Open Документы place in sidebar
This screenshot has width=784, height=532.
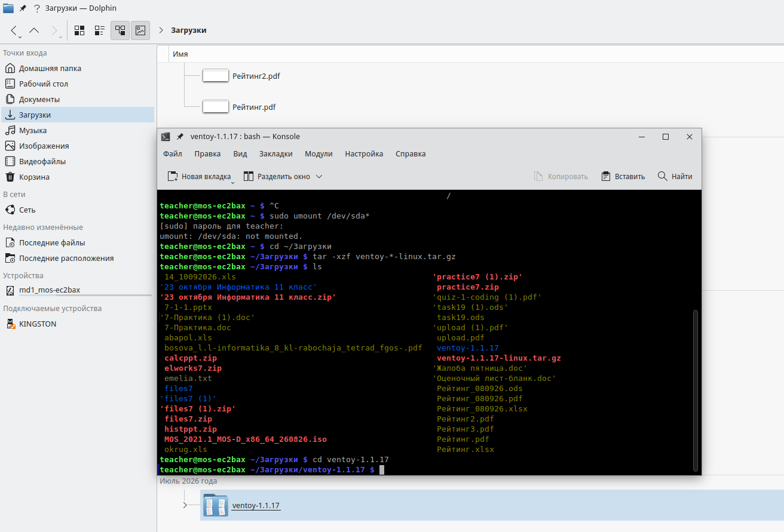tap(78, 99)
